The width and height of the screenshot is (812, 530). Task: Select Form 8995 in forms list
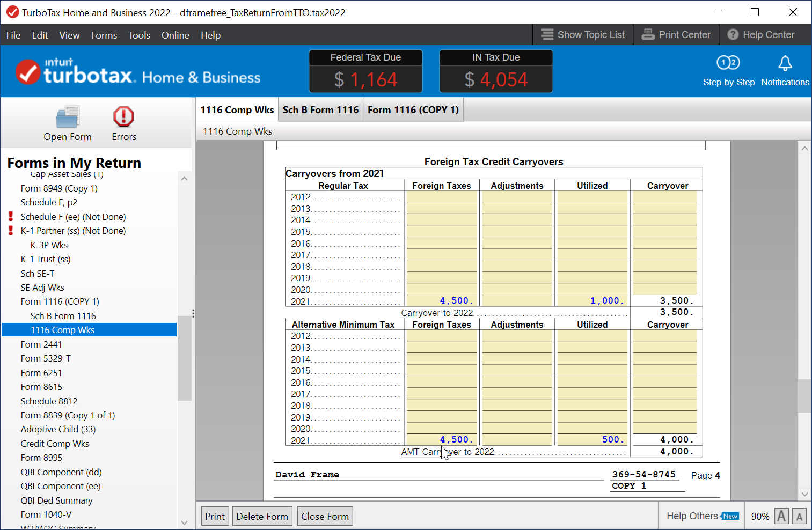pos(41,458)
